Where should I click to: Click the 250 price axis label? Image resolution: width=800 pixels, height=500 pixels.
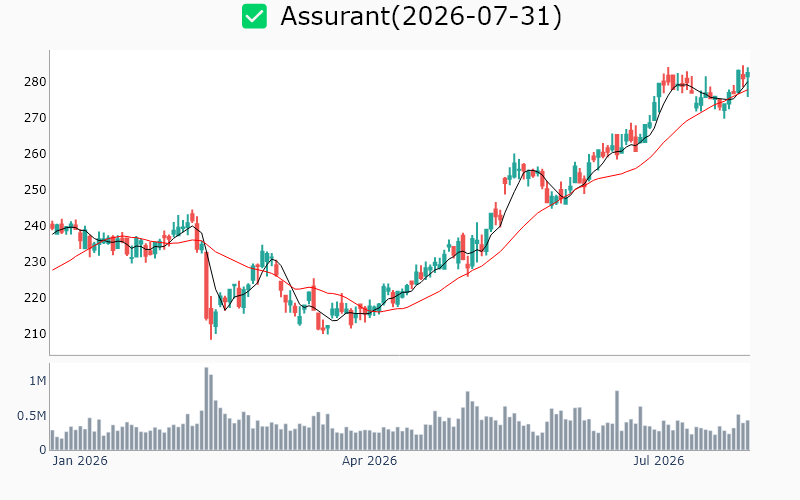point(35,190)
